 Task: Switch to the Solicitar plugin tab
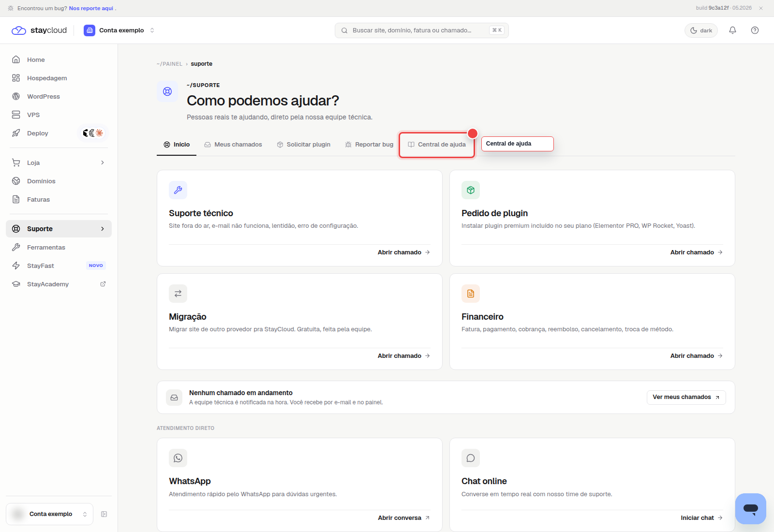pyautogui.click(x=304, y=145)
